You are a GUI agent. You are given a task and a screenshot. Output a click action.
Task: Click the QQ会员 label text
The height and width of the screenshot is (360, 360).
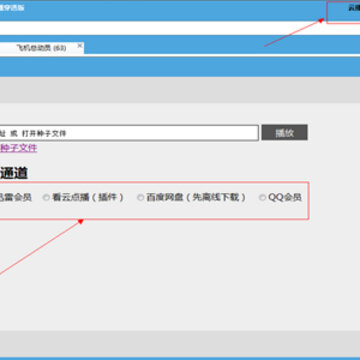click(285, 197)
